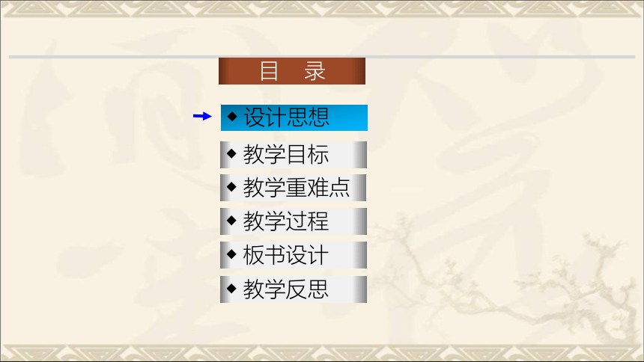
Task: Click the diamond bullet beside 设计思想
Action: coord(232,117)
